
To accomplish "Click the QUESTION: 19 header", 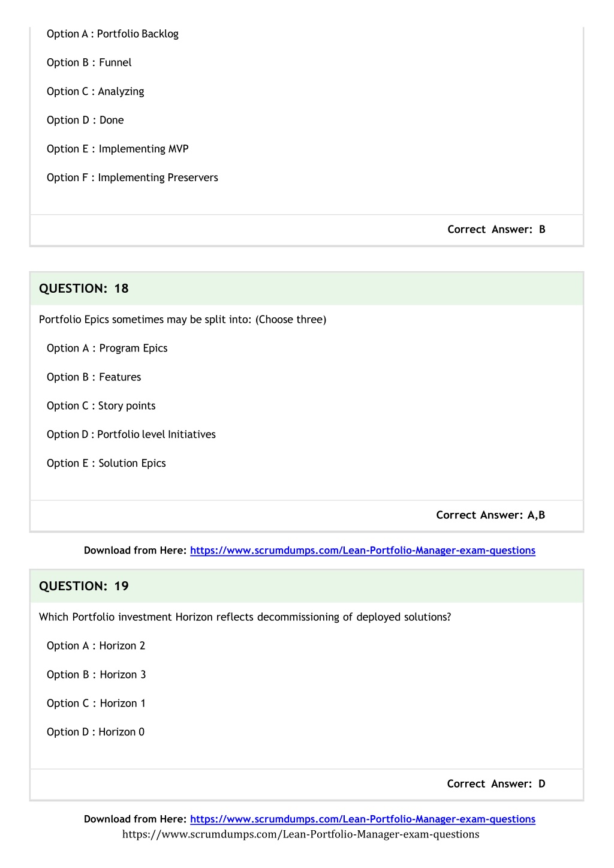I will pos(306,586).
